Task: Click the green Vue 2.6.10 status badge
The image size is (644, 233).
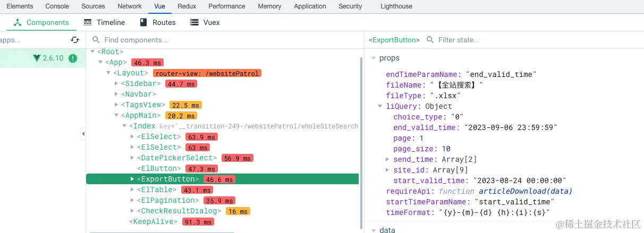Action: click(x=73, y=58)
